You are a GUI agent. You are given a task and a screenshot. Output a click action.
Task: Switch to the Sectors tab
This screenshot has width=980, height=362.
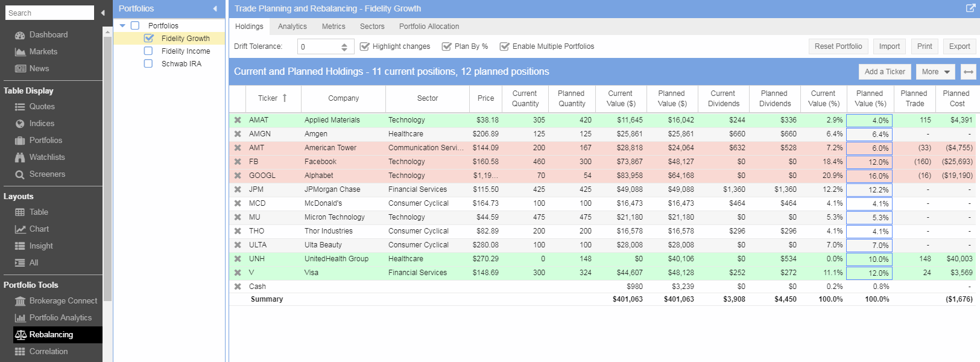point(372,27)
